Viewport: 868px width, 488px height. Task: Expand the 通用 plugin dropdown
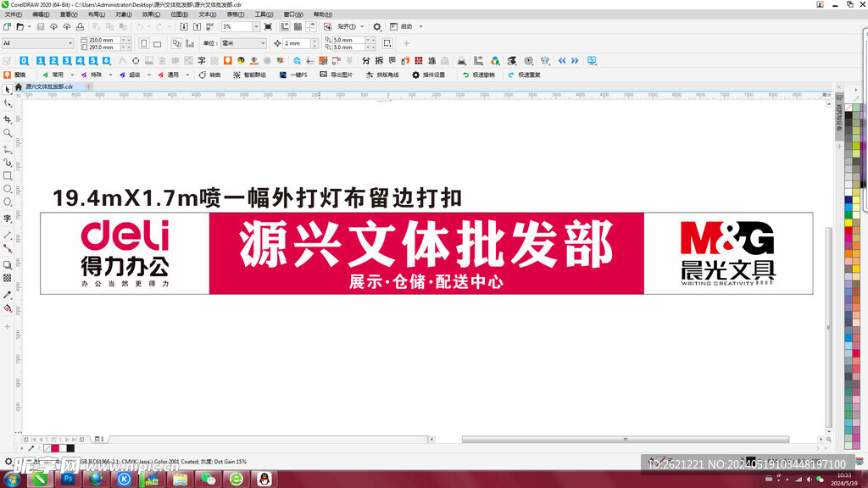[187, 75]
